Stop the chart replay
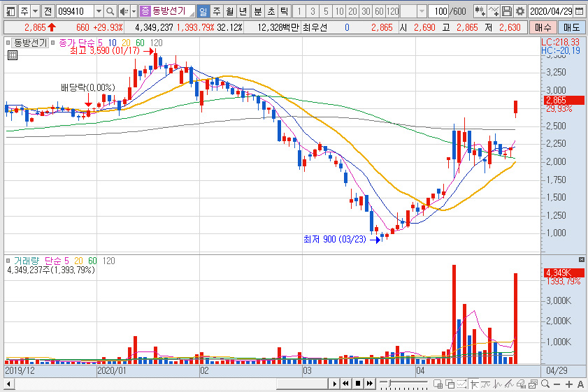Image resolution: width=588 pixels, height=392 pixels. tap(358, 384)
